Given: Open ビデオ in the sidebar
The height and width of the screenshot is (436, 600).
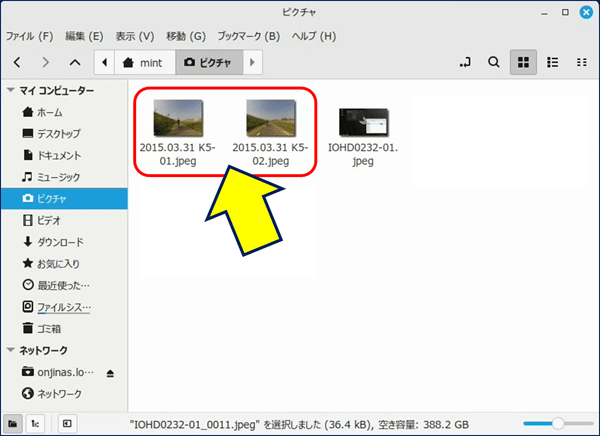Looking at the screenshot, I should 64,220.
